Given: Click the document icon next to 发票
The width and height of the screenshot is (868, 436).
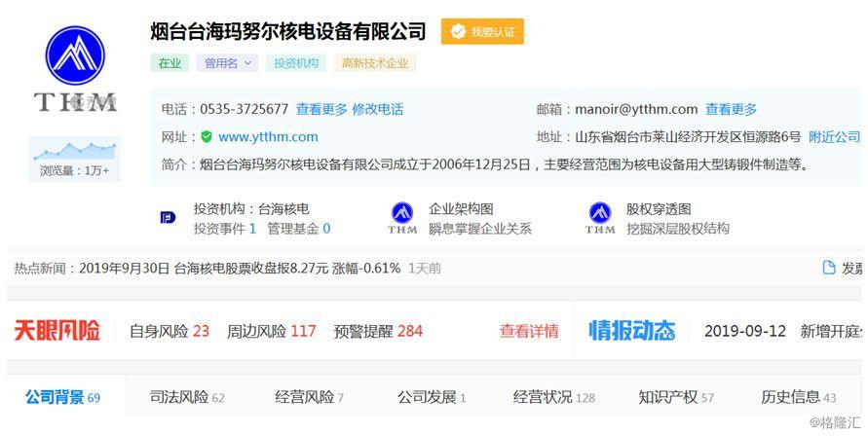Looking at the screenshot, I should [x=829, y=269].
